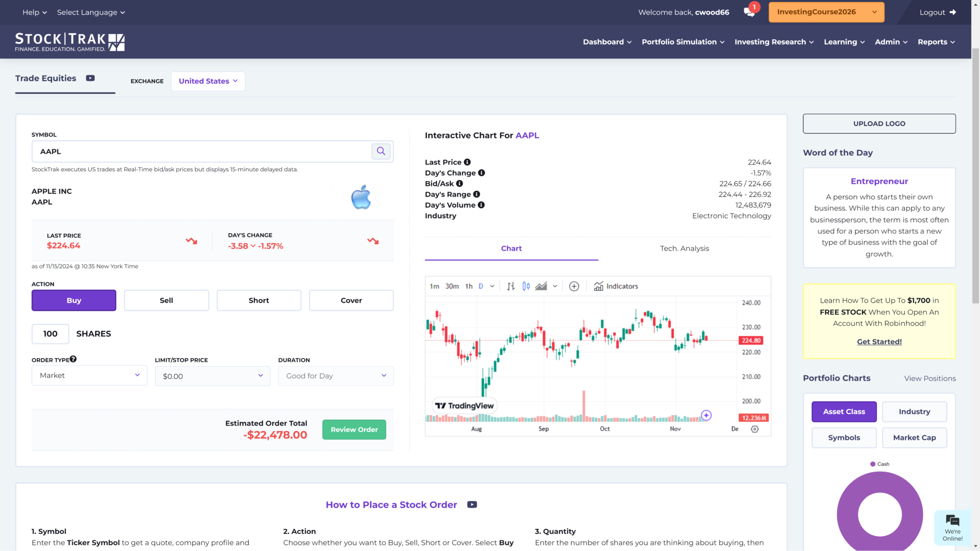Click the Review Order button
The width and height of the screenshot is (980, 551).
click(x=354, y=429)
